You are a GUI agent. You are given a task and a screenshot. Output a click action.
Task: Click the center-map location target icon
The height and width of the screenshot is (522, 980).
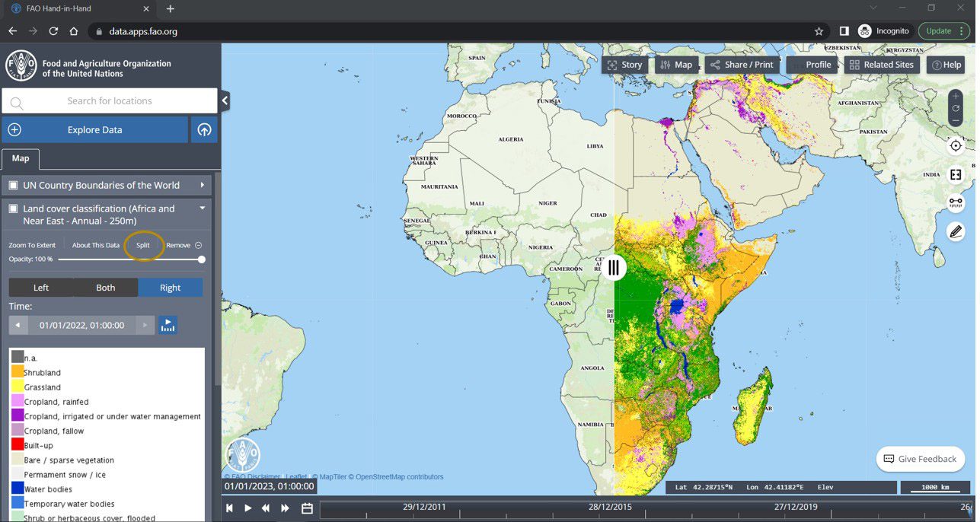coord(956,145)
